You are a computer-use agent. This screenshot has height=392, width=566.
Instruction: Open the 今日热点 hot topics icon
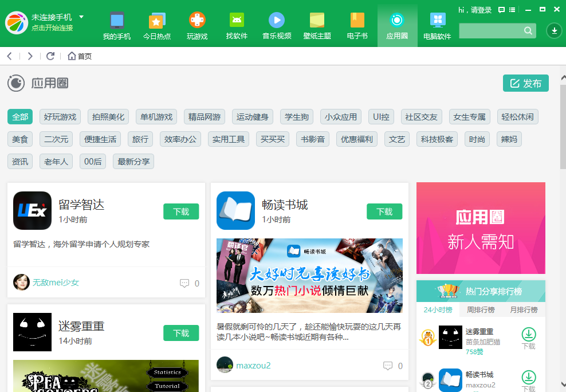click(156, 25)
